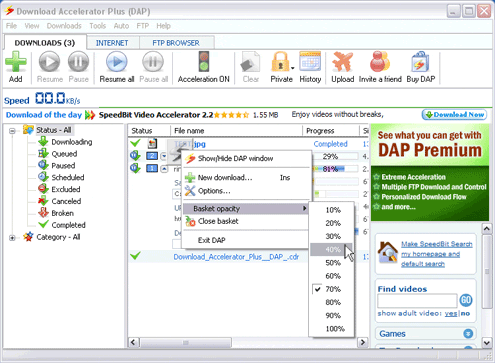Collapse the Status - All tree node
495x363 pixels.
[x=12, y=131]
